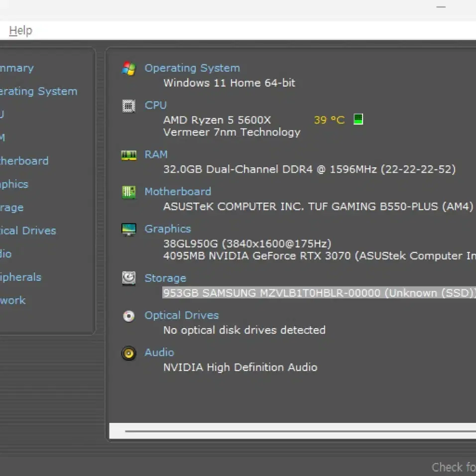Image resolution: width=476 pixels, height=476 pixels.
Task: Open the Optical Drives heading link
Action: pyautogui.click(x=182, y=315)
